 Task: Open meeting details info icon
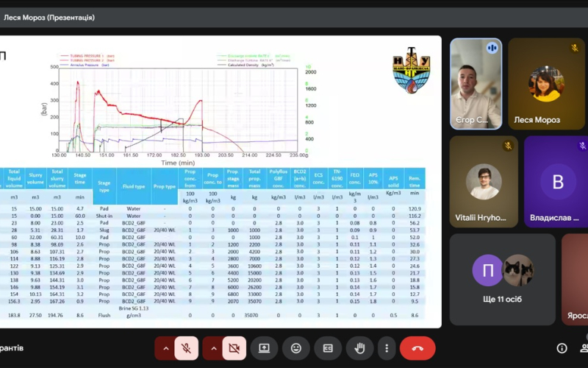562,348
